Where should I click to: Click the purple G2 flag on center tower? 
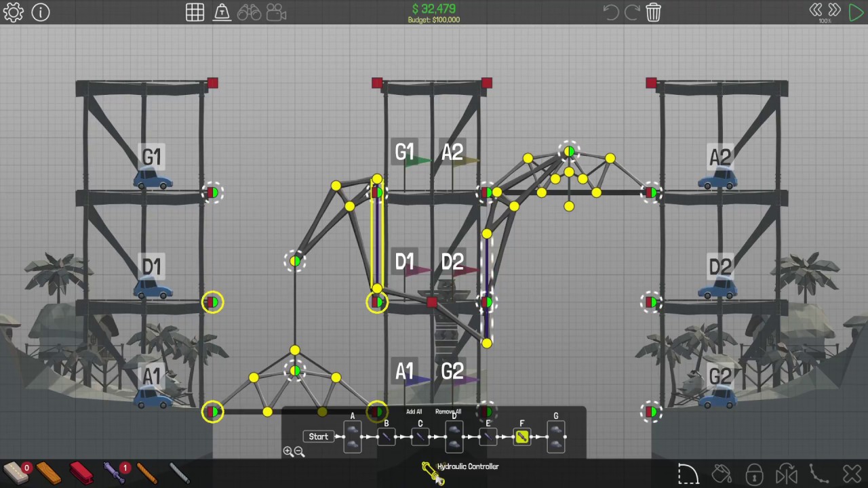point(466,381)
